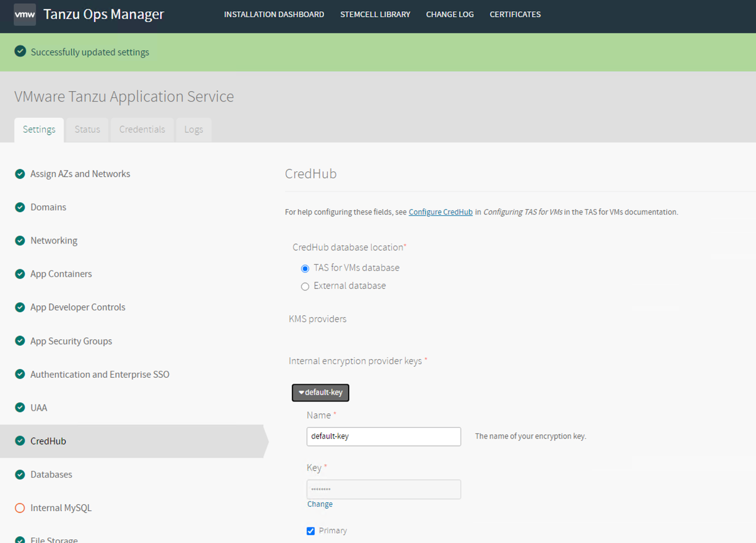Click VMware Tanzu Application Service heading

[124, 96]
